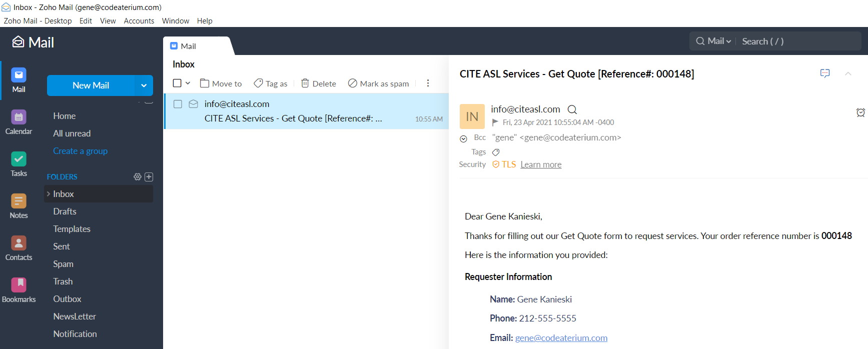This screenshot has height=349, width=868.
Task: Click in the Search field
Action: pyautogui.click(x=799, y=41)
